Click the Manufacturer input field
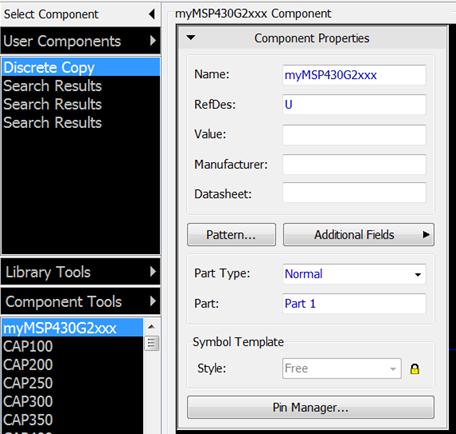The height and width of the screenshot is (434, 456). [354, 164]
